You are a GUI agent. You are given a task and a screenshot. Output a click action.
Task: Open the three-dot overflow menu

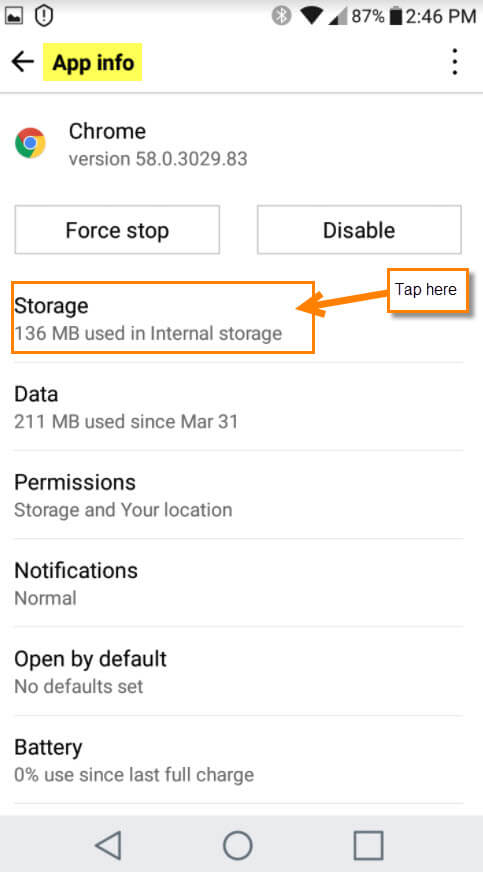(455, 62)
